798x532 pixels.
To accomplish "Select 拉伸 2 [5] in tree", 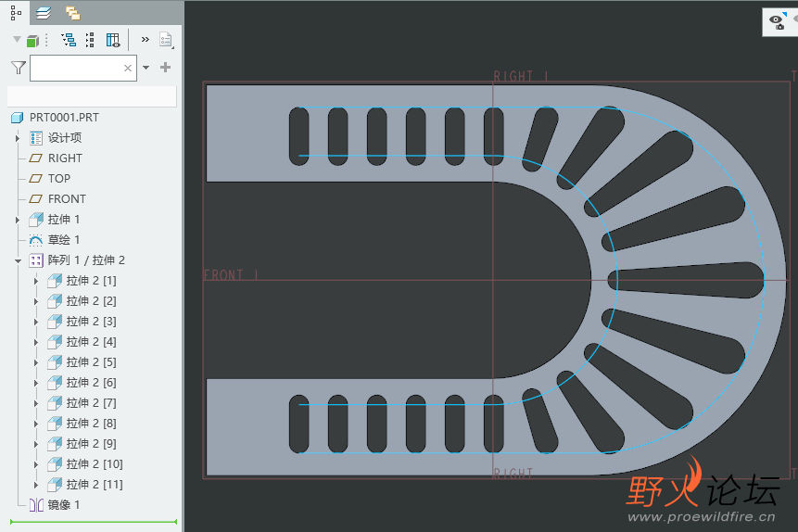I will (x=91, y=362).
